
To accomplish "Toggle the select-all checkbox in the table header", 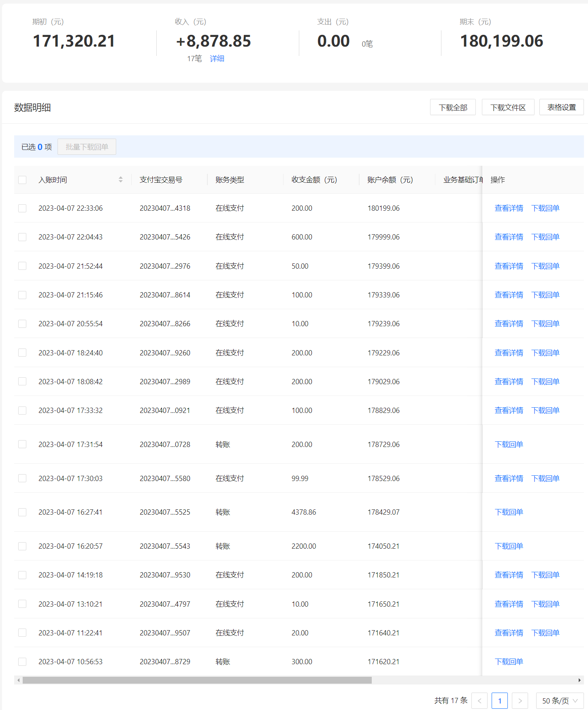I will [22, 180].
